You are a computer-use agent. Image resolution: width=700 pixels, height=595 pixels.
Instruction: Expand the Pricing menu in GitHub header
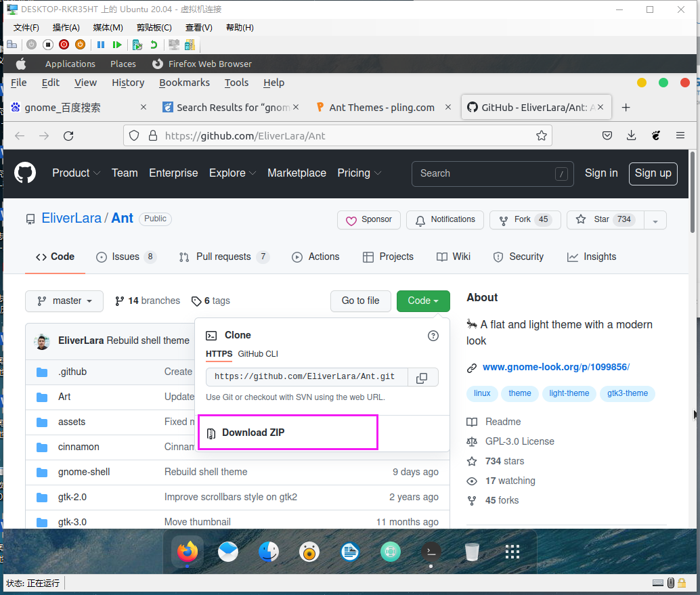point(359,173)
